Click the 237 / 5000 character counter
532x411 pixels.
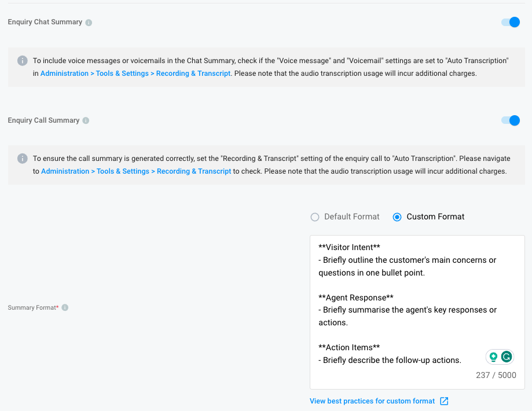496,375
